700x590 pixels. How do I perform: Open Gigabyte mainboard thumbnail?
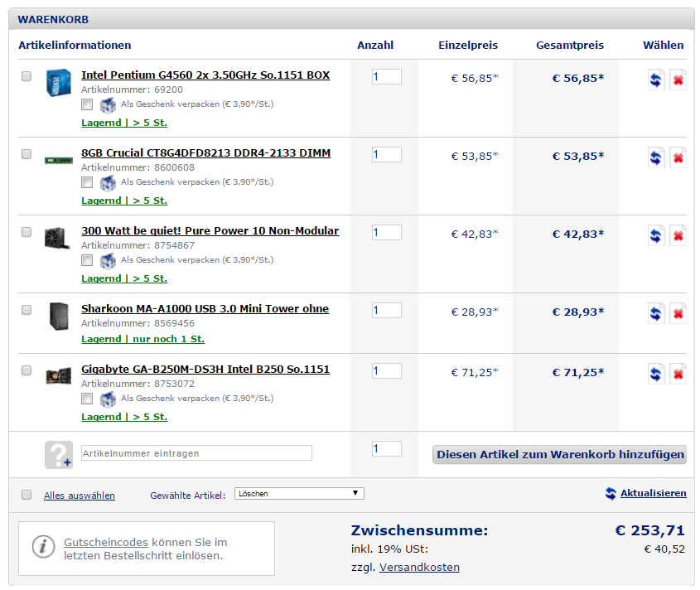click(59, 376)
